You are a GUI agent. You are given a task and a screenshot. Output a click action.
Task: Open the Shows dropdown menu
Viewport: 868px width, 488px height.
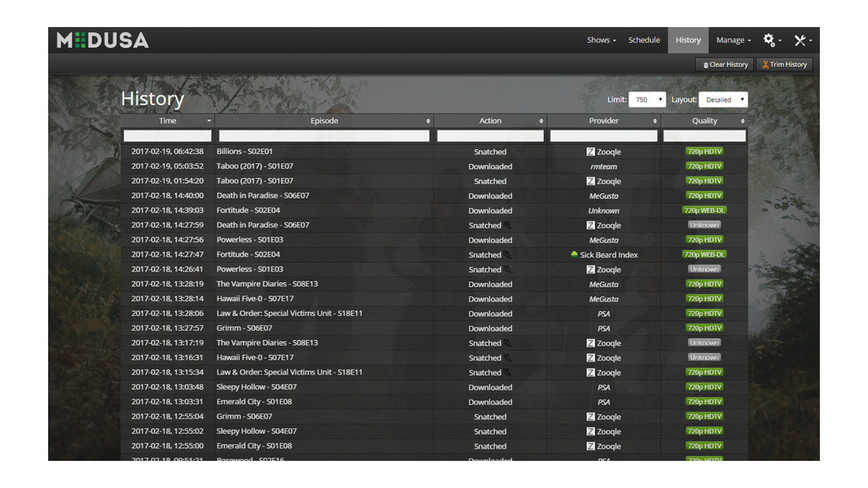[x=601, y=40]
